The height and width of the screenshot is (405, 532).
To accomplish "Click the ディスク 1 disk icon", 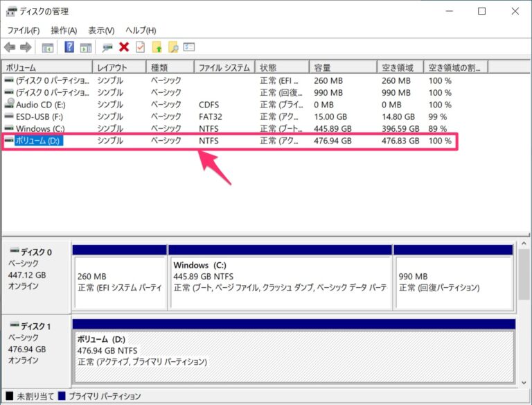I will [15, 325].
